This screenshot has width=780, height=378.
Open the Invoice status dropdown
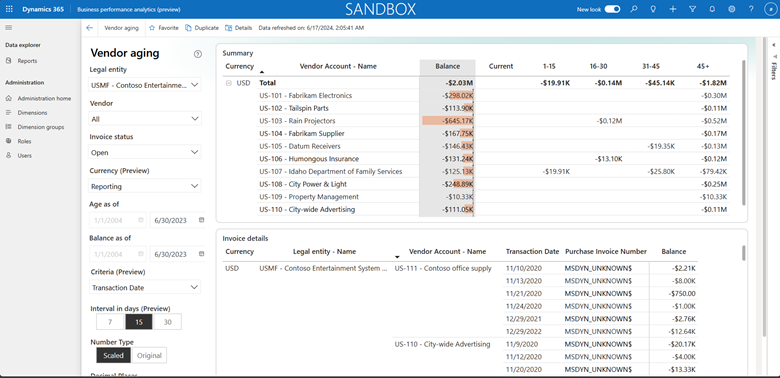(x=145, y=152)
